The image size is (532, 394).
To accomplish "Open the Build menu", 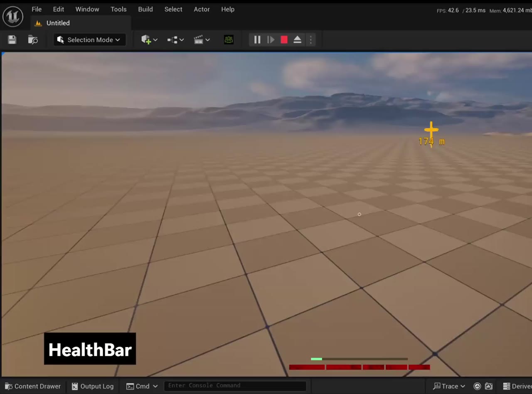I will click(x=145, y=9).
